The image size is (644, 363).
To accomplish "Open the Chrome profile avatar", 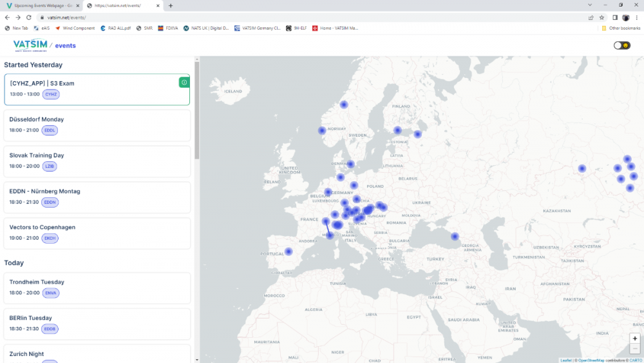I will pyautogui.click(x=625, y=17).
